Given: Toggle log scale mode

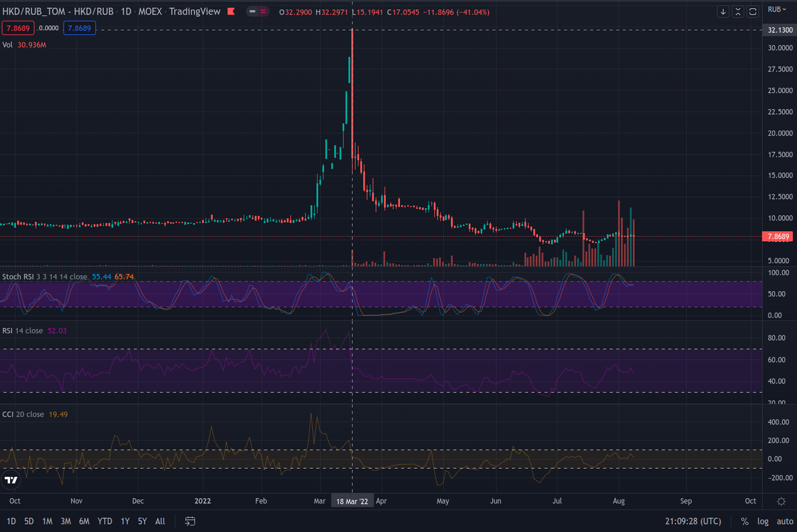Looking at the screenshot, I should pyautogui.click(x=762, y=521).
